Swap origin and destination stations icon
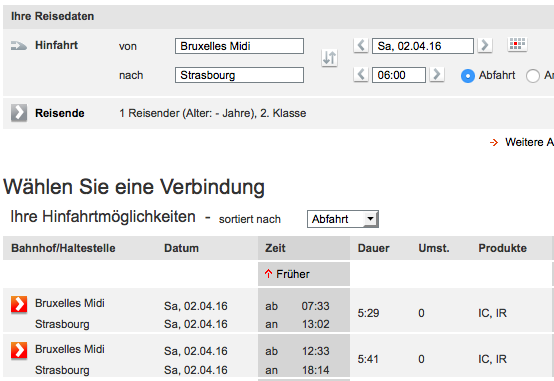The width and height of the screenshot is (554, 381). pos(329,58)
